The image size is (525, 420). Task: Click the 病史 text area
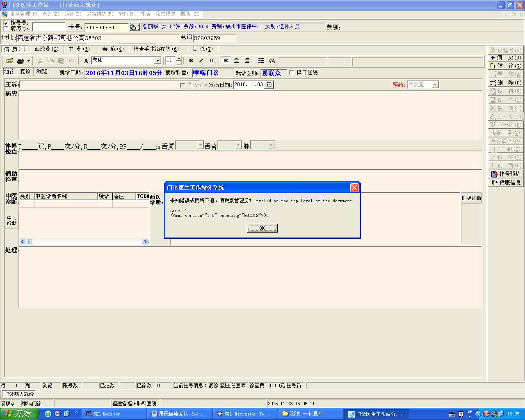coord(250,115)
